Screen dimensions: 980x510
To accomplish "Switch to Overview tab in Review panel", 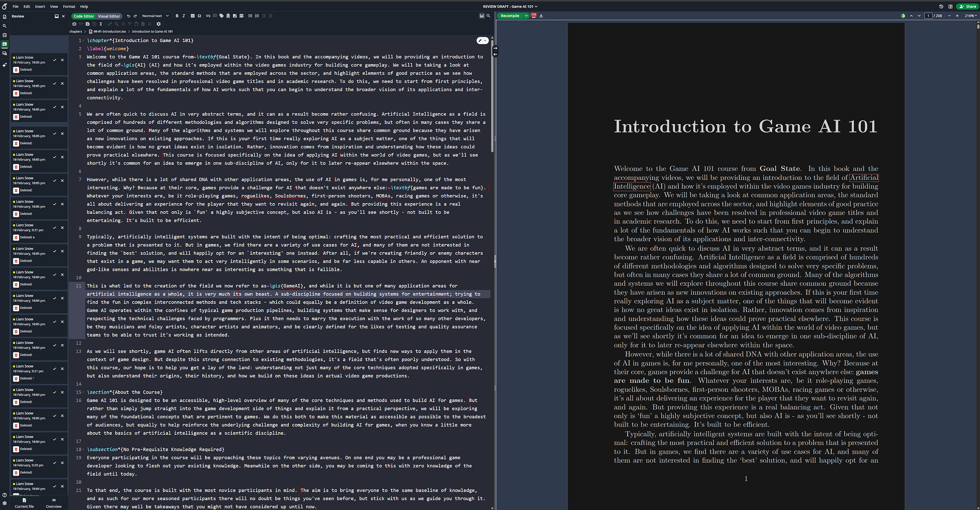I will pyautogui.click(x=53, y=503).
